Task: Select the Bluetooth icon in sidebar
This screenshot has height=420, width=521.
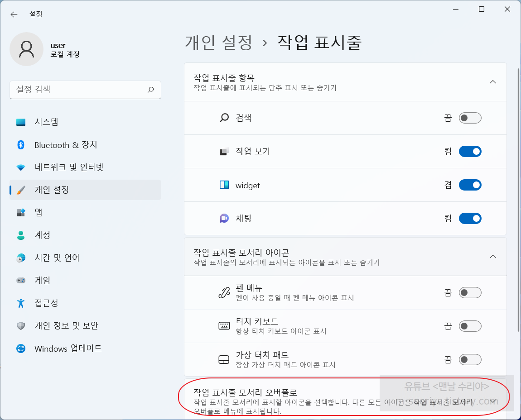Action: 21,145
